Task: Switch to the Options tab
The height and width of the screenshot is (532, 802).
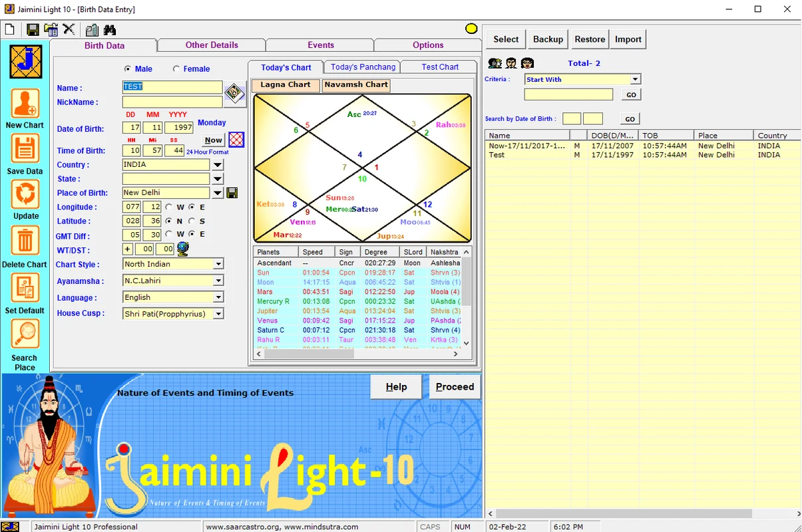Action: (x=428, y=45)
